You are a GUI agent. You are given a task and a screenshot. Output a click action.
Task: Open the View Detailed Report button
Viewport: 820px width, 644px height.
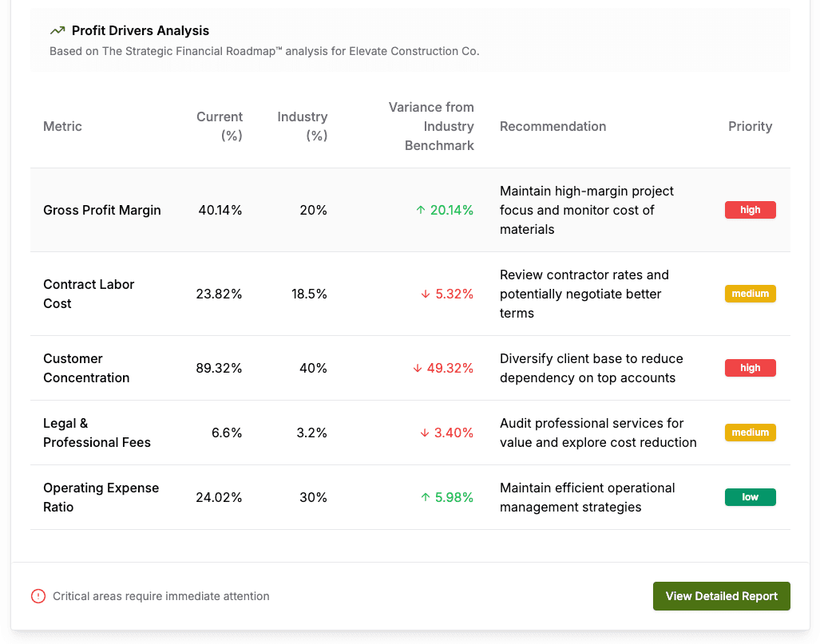(x=721, y=596)
